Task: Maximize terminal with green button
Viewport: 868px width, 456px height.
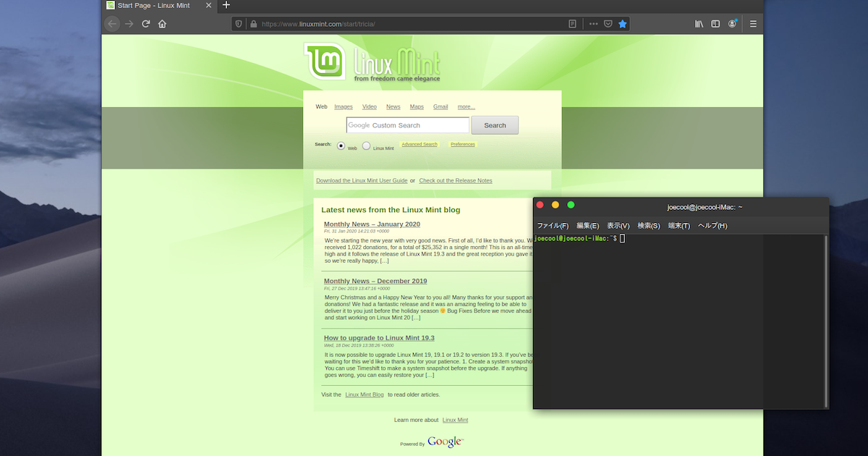Action: click(571, 206)
